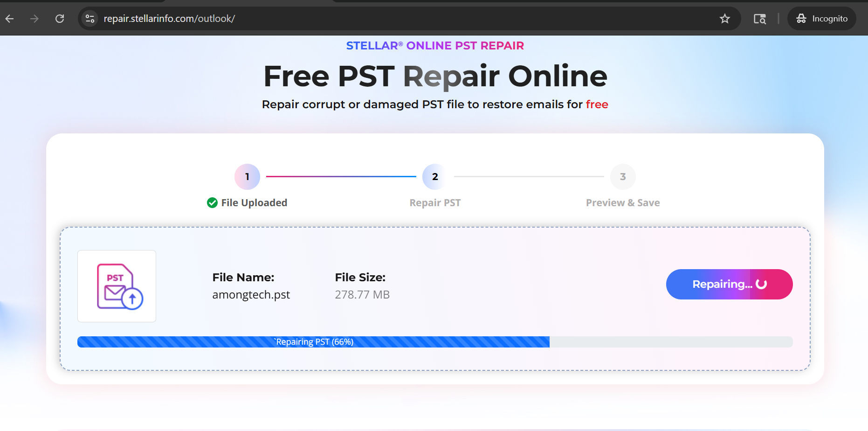The width and height of the screenshot is (868, 431).
Task: Reload the page with the refresh icon
Action: [x=60, y=19]
